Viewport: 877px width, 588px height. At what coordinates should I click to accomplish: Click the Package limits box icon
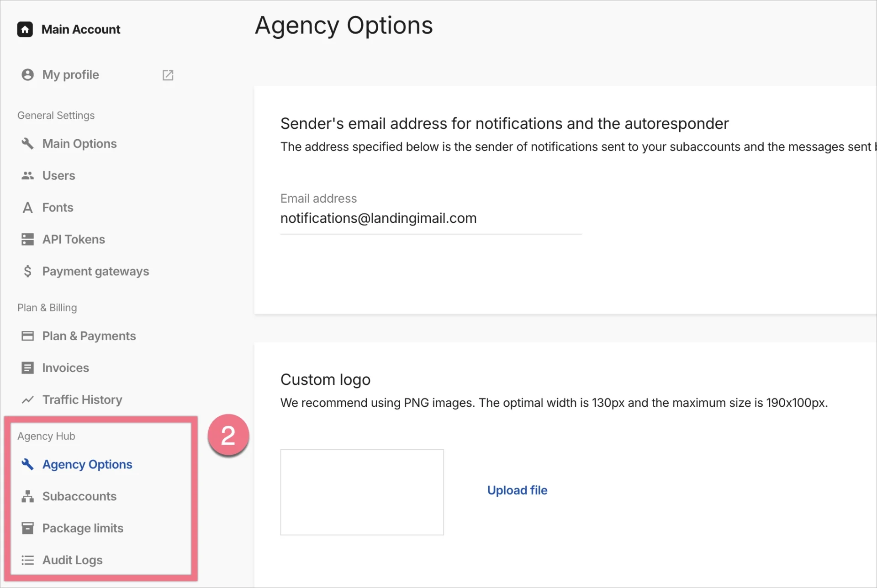pos(27,528)
